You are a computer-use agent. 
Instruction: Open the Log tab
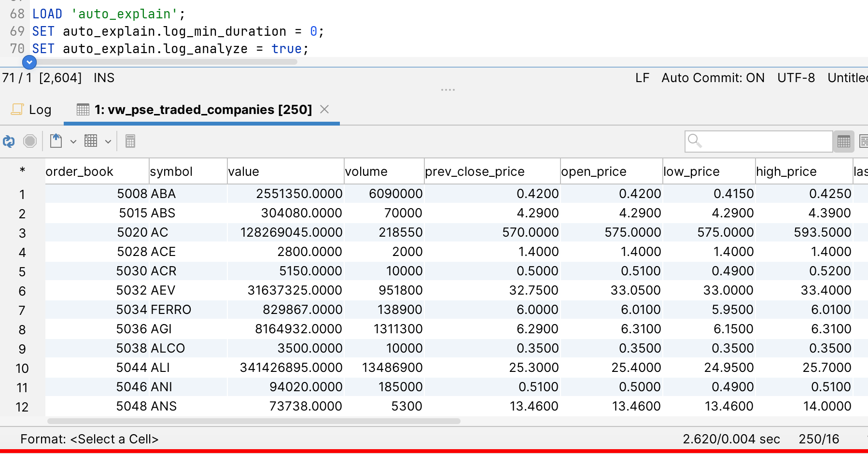tap(32, 110)
